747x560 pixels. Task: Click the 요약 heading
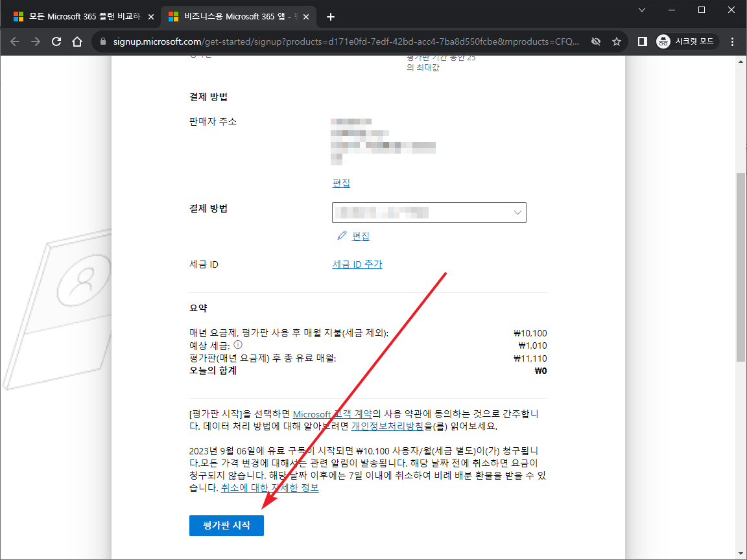coord(198,308)
